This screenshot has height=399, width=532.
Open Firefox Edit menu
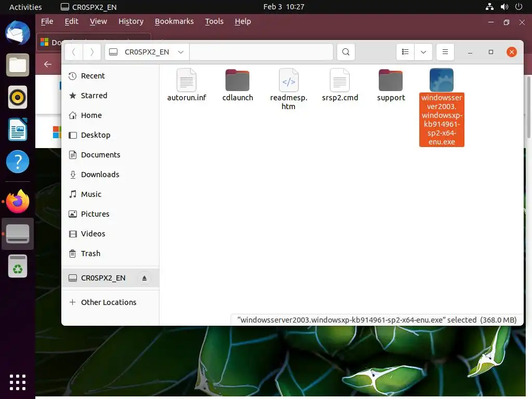(x=72, y=21)
